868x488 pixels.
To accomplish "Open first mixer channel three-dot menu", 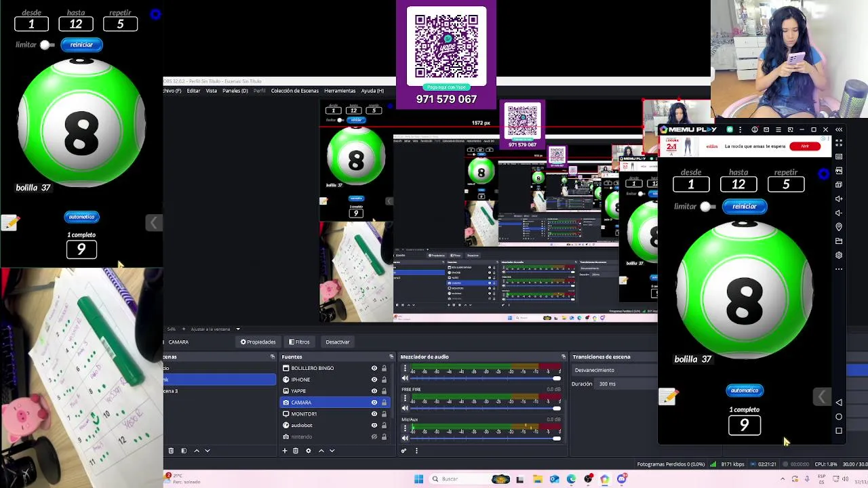I will 405,369.
